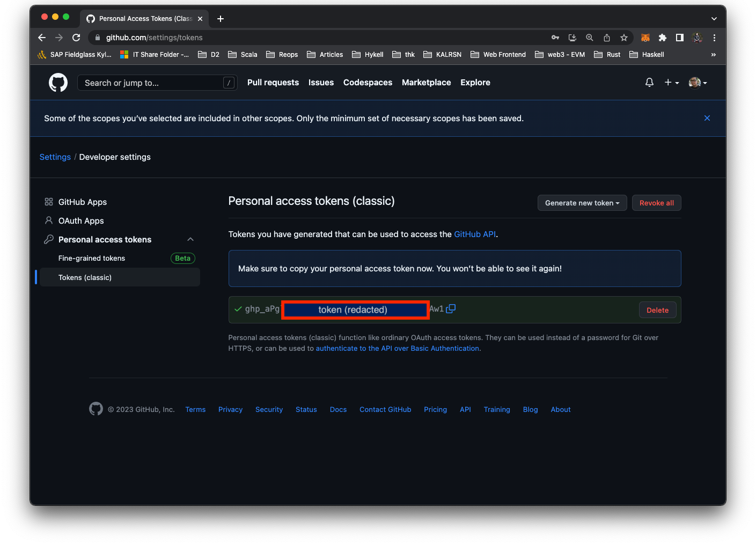Open Pricing footer link

click(x=435, y=410)
